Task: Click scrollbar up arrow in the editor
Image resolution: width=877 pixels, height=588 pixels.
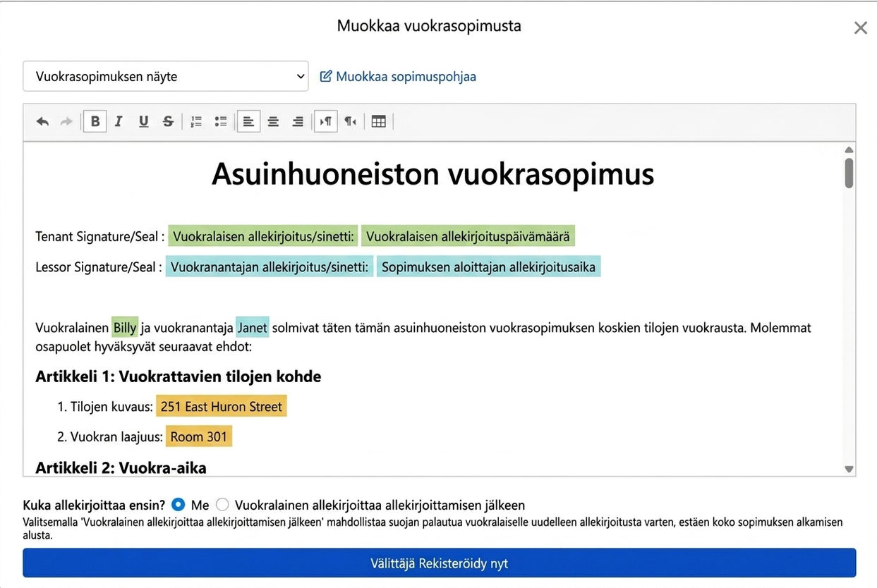Action: [849, 149]
